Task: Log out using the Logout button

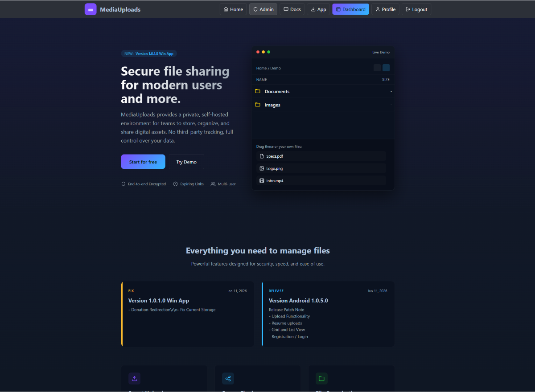Action: click(x=416, y=9)
